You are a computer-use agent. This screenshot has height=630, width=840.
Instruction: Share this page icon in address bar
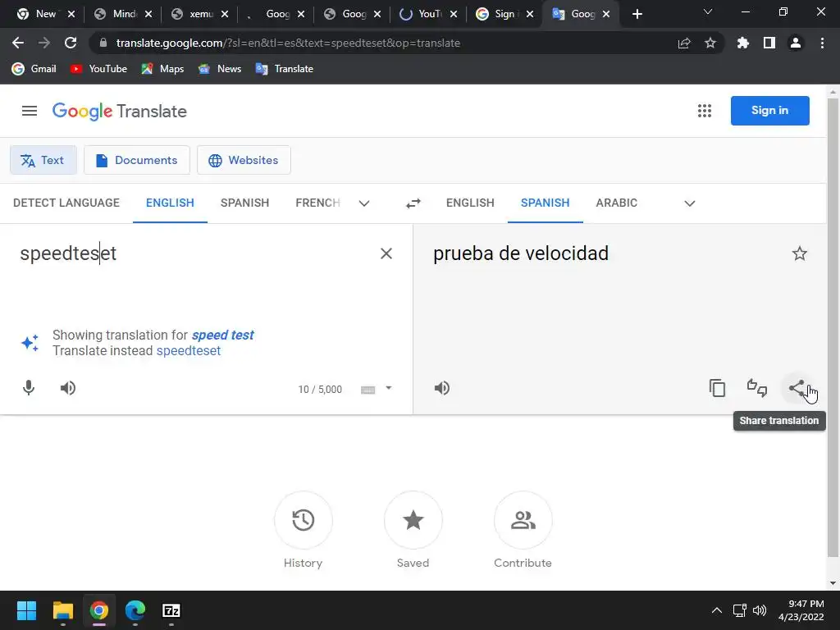[684, 43]
